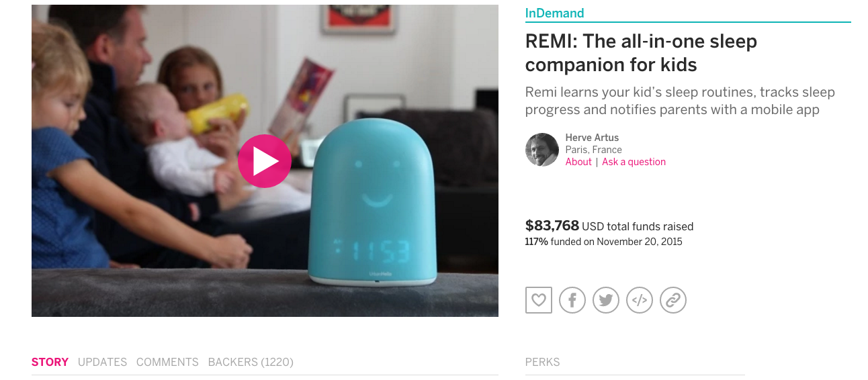Viewport: 868px width, 380px height.
Task: Select the PERKS section heading
Action: tap(543, 362)
